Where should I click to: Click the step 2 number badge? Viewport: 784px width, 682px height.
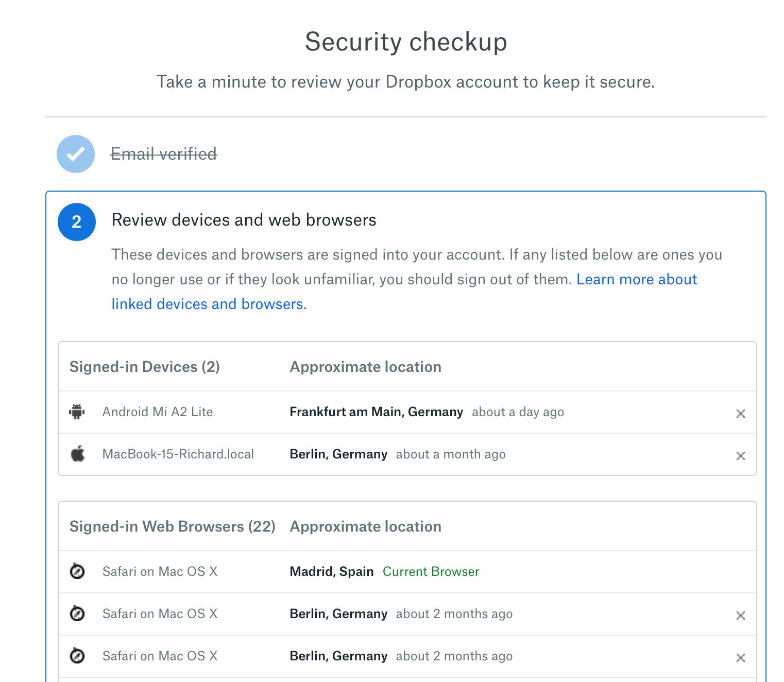[77, 222]
